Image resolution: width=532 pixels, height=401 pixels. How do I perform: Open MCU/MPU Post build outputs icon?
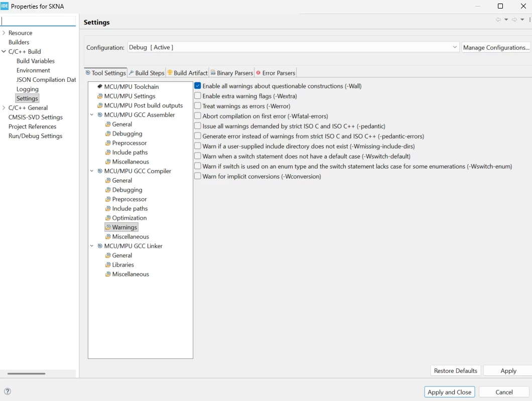[100, 105]
